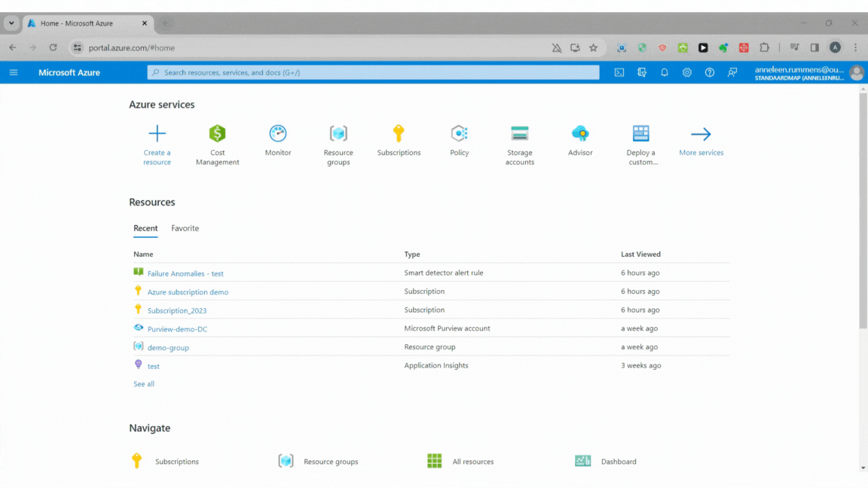Click All resources grid icon
Viewport: 868px width, 488px height.
coord(435,461)
